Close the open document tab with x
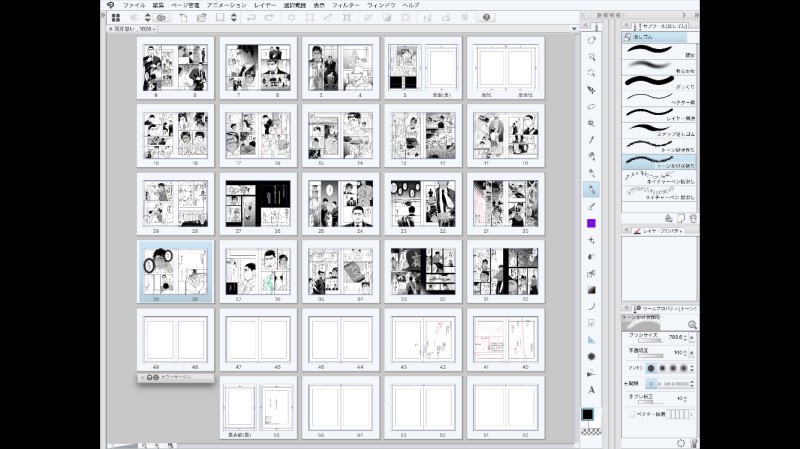Image resolution: width=800 pixels, height=449 pixels. (x=110, y=29)
